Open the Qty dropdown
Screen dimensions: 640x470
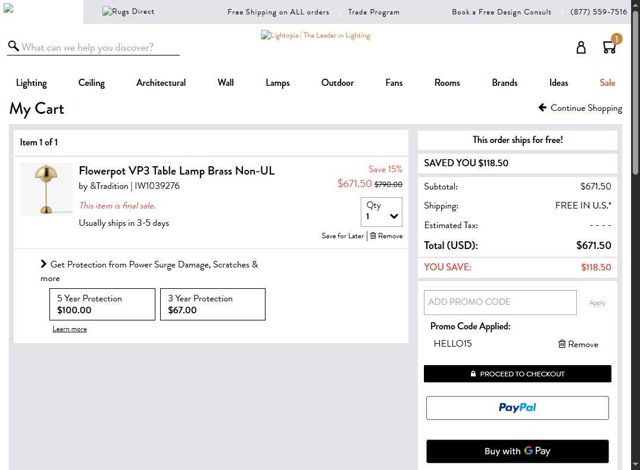(382, 212)
